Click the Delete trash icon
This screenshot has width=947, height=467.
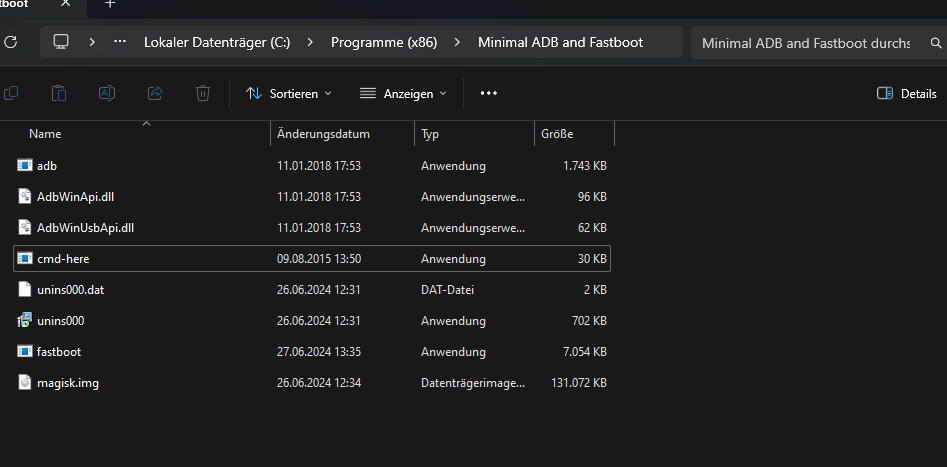[x=203, y=93]
